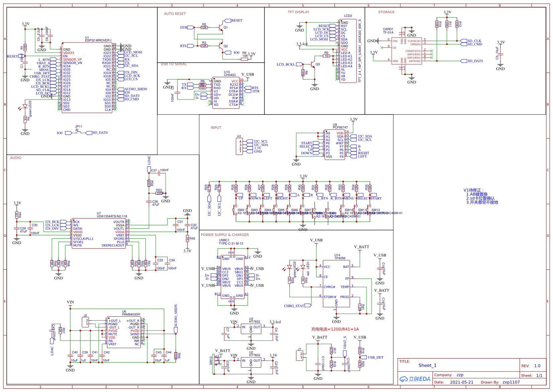553x392 pixels.
Task: Select the CHRG_STAT net port near TP4056
Action: tap(297, 306)
